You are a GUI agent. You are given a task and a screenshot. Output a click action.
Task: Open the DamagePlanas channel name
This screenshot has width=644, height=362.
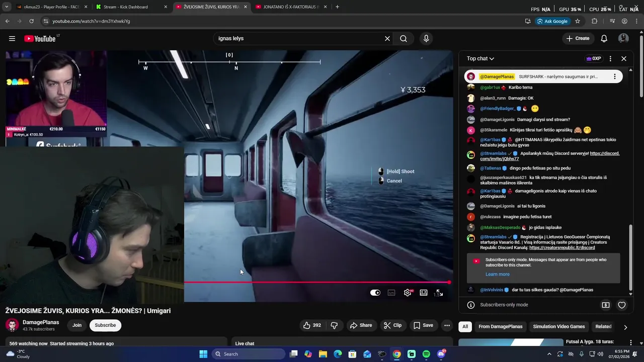(x=41, y=322)
